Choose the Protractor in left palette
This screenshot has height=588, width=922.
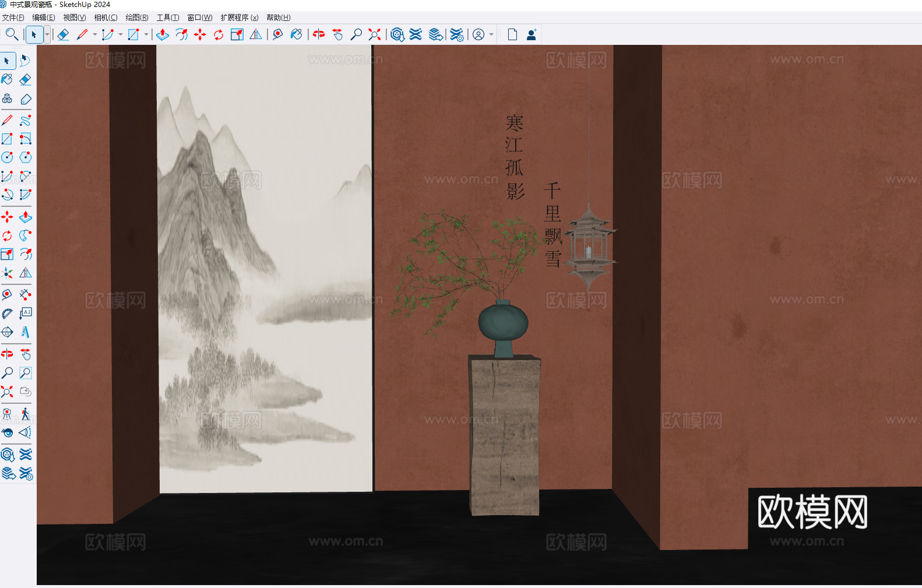7,313
